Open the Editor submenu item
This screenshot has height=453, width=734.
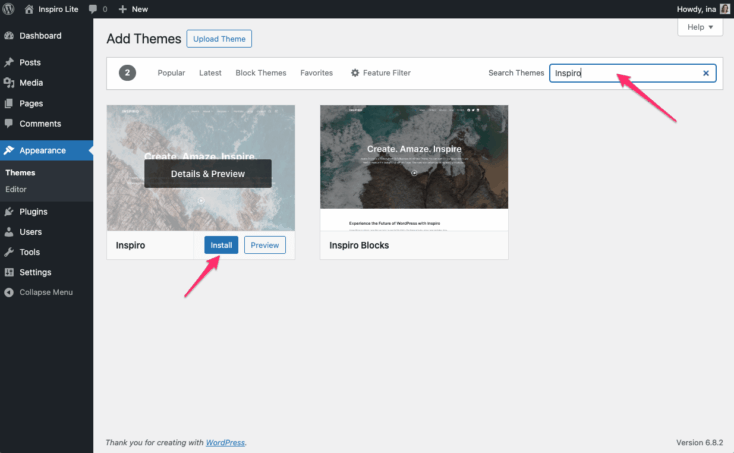(x=16, y=189)
